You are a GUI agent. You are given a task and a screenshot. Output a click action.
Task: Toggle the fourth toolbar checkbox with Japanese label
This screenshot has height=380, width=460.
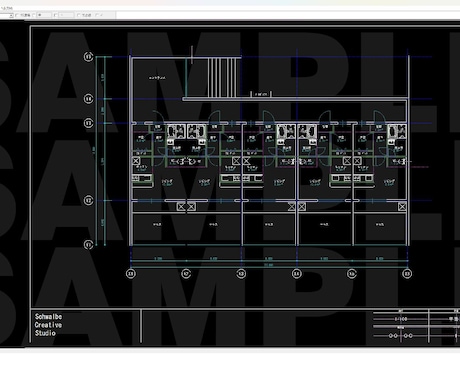tap(79, 15)
